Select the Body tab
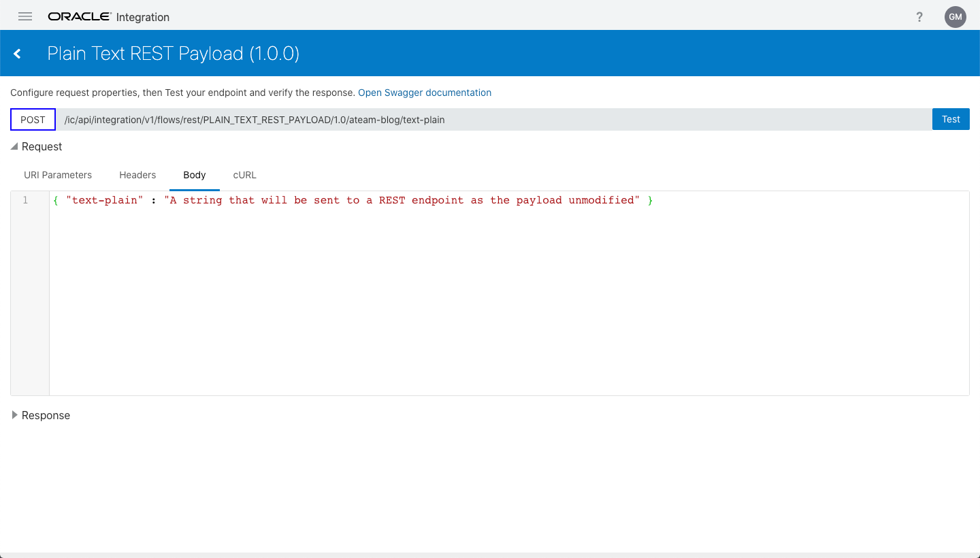 [x=195, y=175]
